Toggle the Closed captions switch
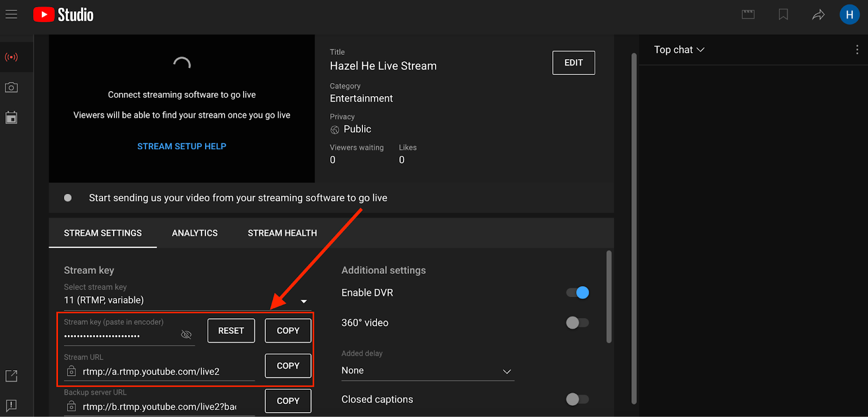Image resolution: width=868 pixels, height=417 pixels. [577, 400]
